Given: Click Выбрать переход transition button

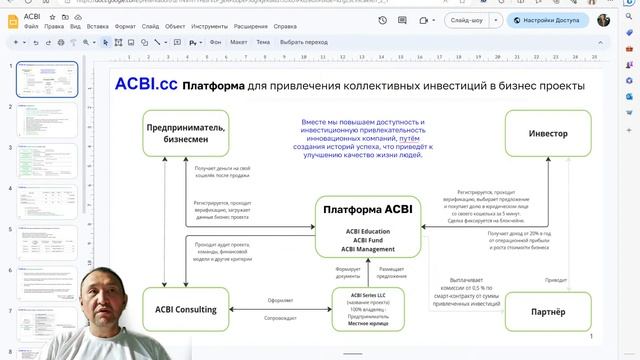Looking at the screenshot, I should [x=304, y=42].
